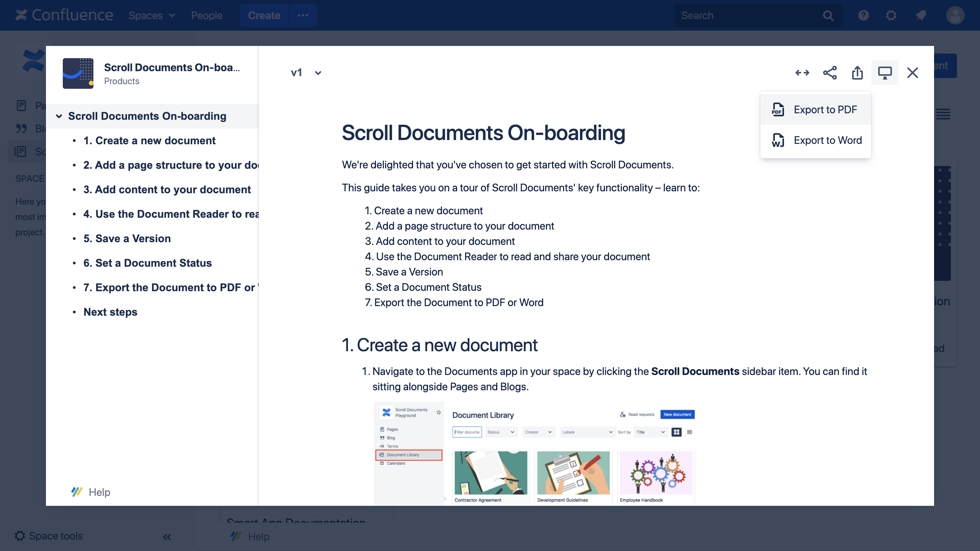
Task: Open '6. Set a Document Status' section
Action: [147, 263]
